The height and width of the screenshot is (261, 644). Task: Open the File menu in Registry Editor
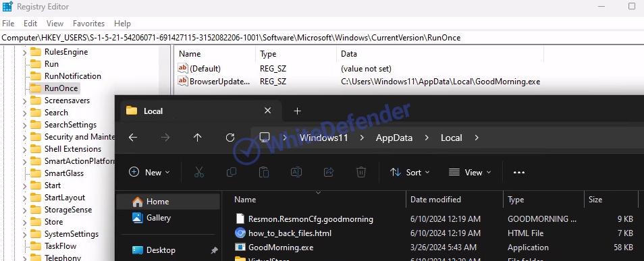tap(8, 24)
